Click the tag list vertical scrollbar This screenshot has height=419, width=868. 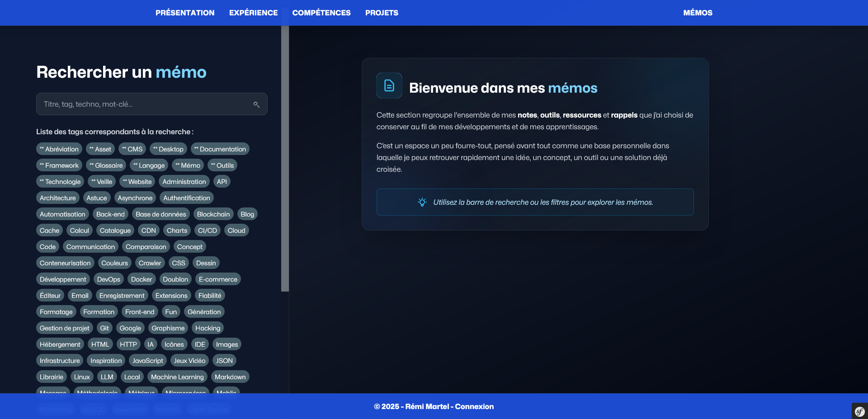[x=285, y=158]
